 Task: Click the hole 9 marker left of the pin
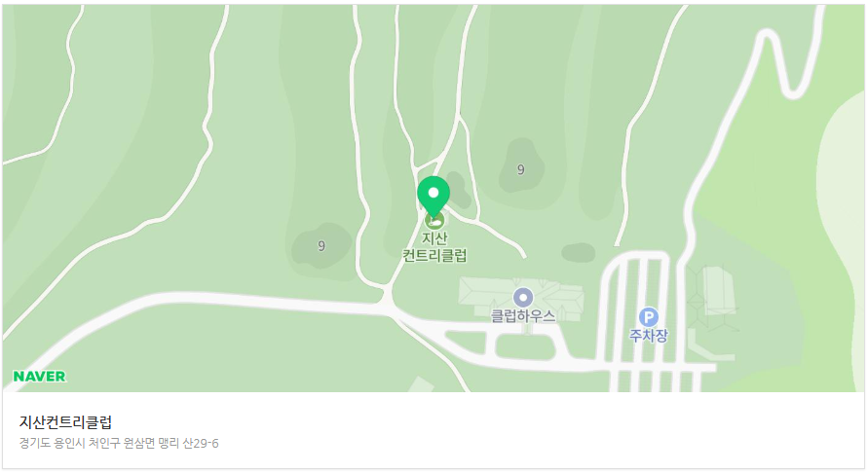pos(321,246)
